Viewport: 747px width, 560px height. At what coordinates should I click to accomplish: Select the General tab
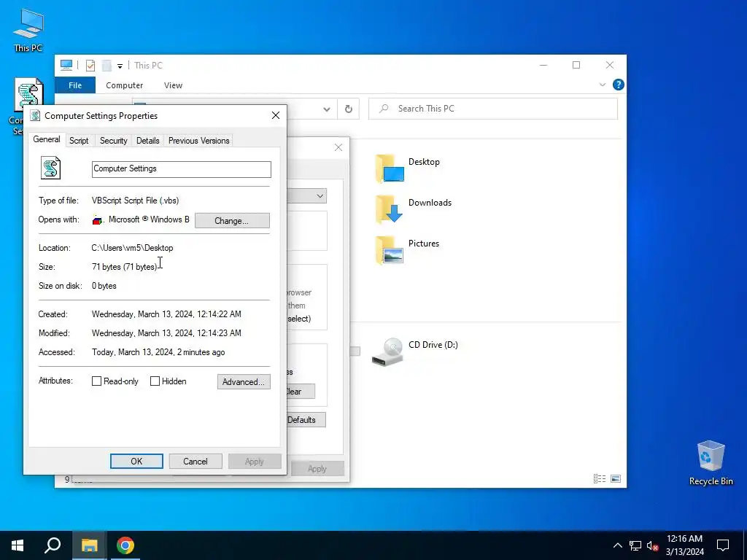click(x=46, y=139)
